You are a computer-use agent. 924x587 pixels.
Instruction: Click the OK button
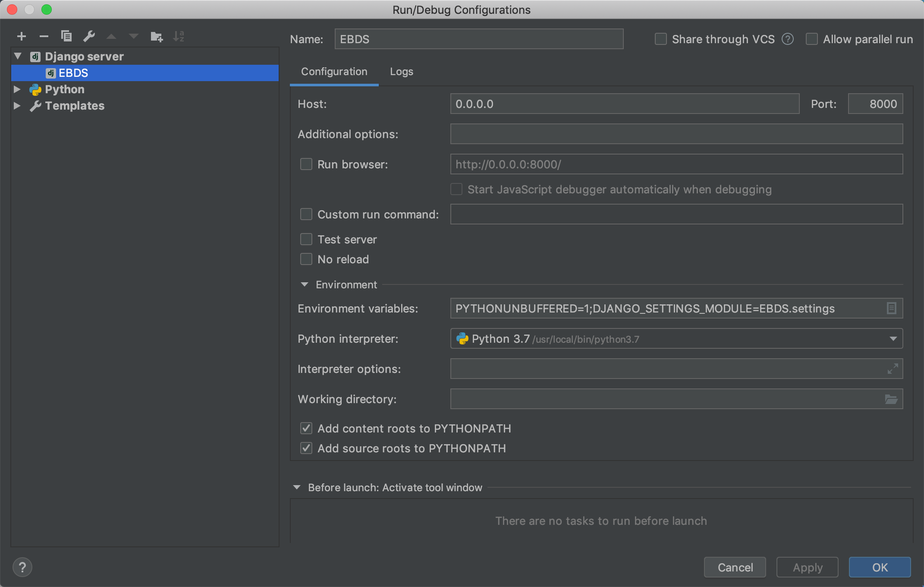click(880, 567)
